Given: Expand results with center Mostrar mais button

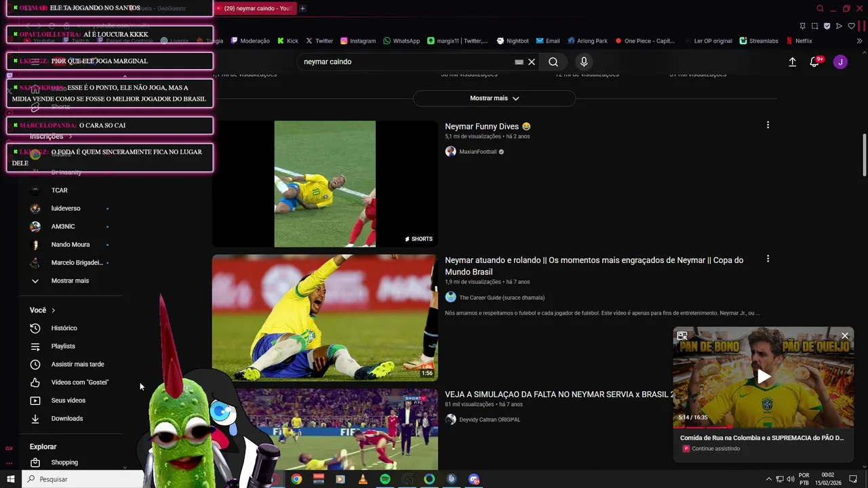Looking at the screenshot, I should [494, 98].
